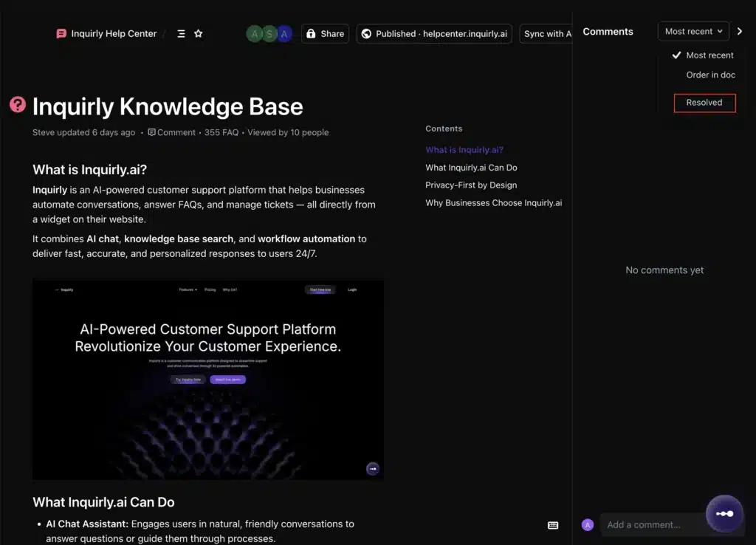Click the 'Inquirly Help Center' breadcrumb

pyautogui.click(x=114, y=34)
